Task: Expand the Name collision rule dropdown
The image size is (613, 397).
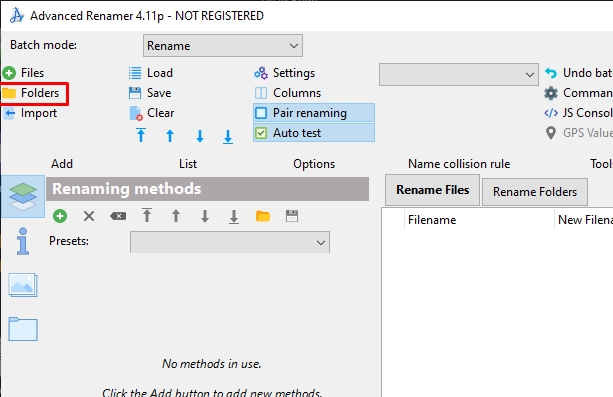Action: [459, 74]
